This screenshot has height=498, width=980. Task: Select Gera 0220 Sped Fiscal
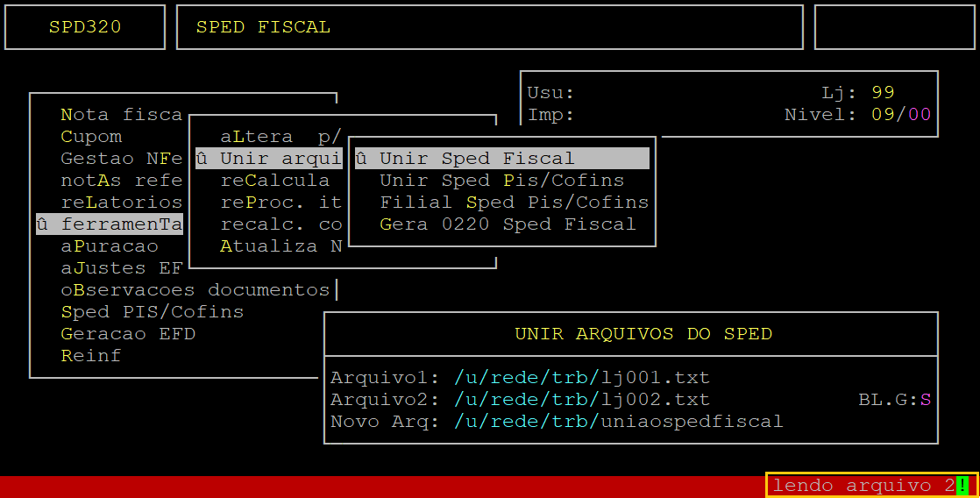point(508,224)
